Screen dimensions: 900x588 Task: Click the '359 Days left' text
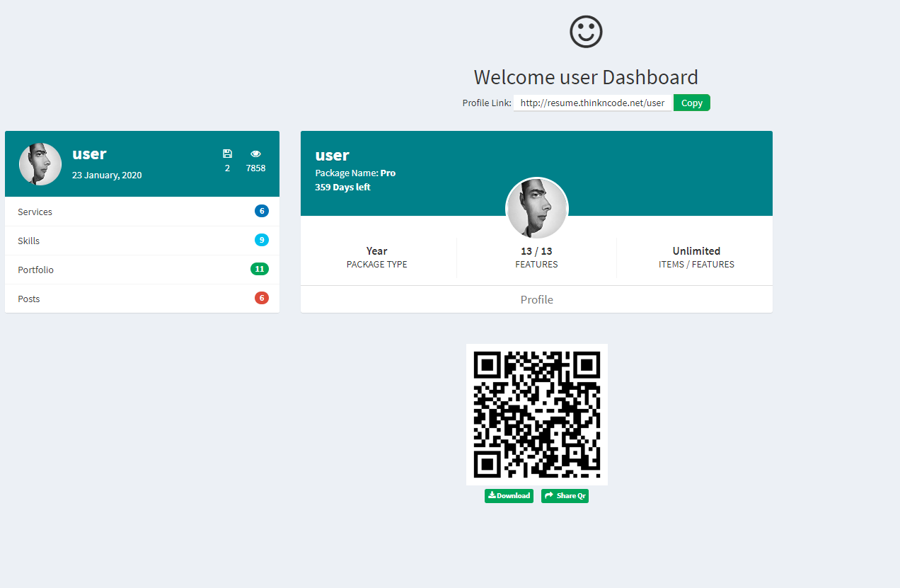[342, 187]
